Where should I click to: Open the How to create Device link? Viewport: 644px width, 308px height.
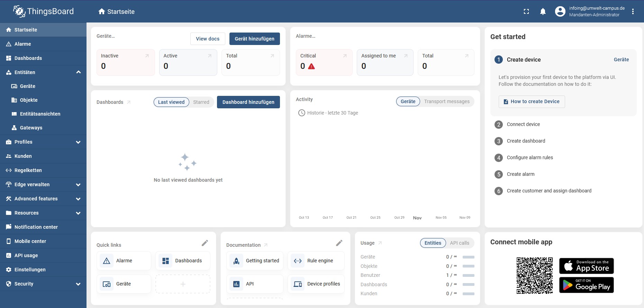[x=532, y=101]
